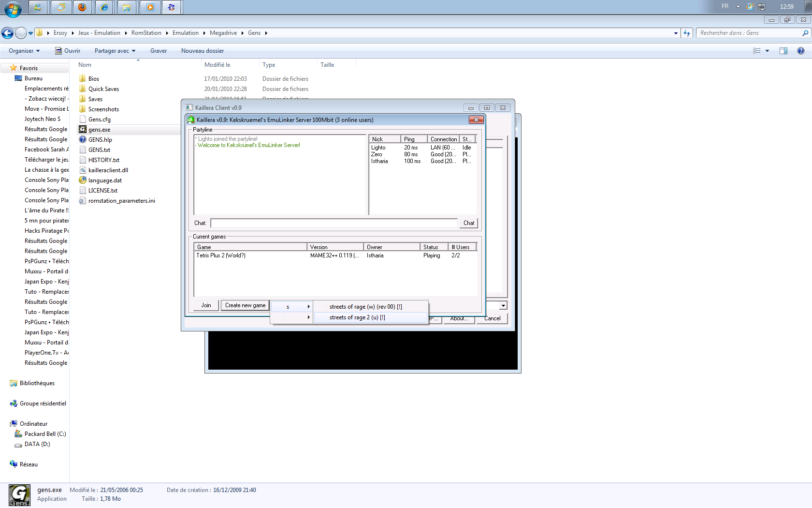Click Ouvrir in Explorer toolbar
The image size is (812, 508).
click(68, 51)
